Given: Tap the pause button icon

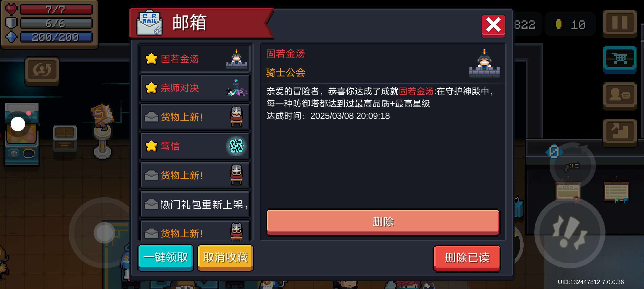Looking at the screenshot, I should pyautogui.click(x=620, y=23).
